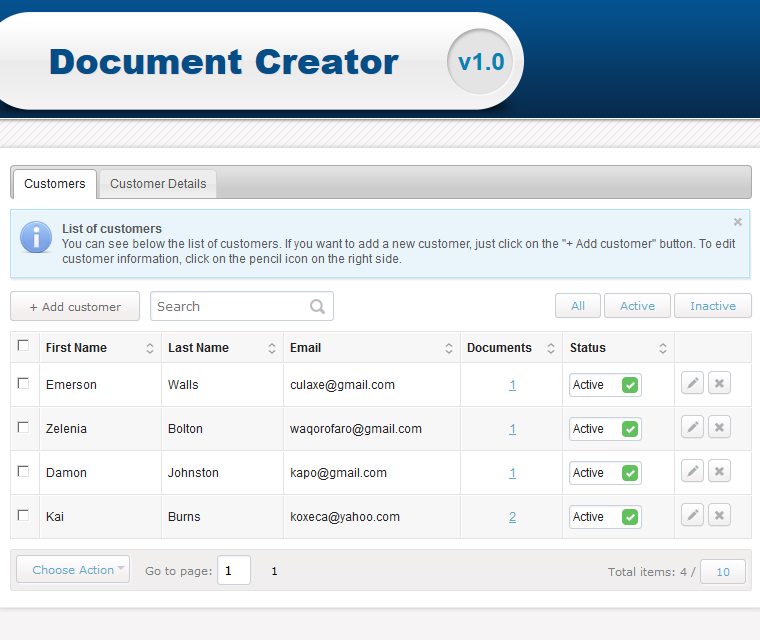The height and width of the screenshot is (640, 760).
Task: Filter the list by Active customers
Action: point(637,306)
